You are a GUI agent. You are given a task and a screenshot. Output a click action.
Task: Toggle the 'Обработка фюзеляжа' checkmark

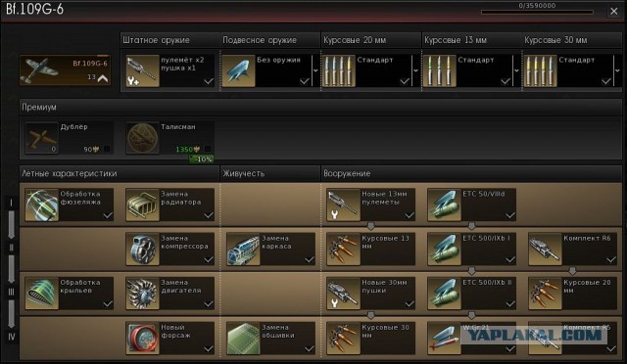tap(108, 216)
